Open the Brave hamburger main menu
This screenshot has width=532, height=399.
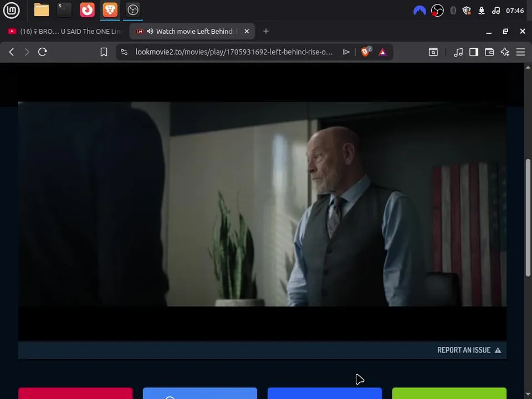point(520,52)
